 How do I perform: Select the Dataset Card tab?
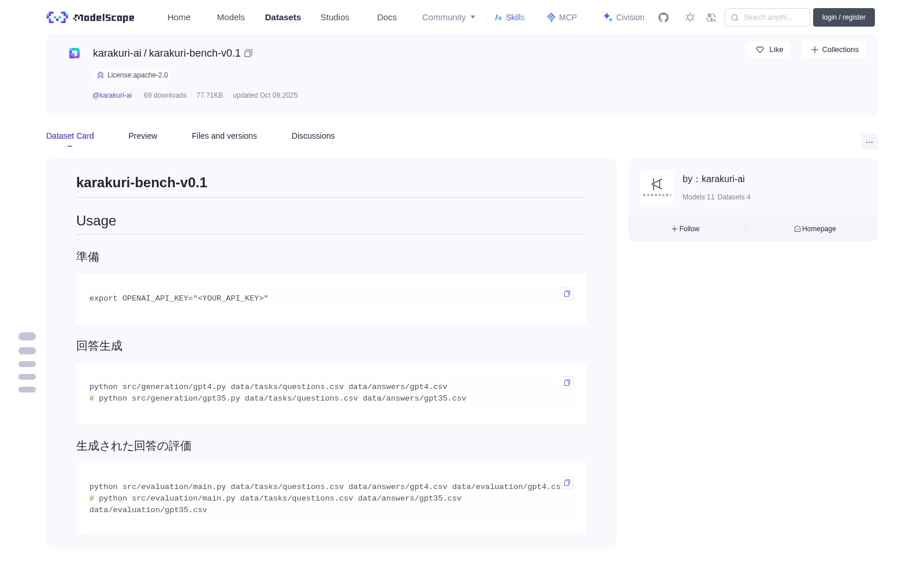70,136
